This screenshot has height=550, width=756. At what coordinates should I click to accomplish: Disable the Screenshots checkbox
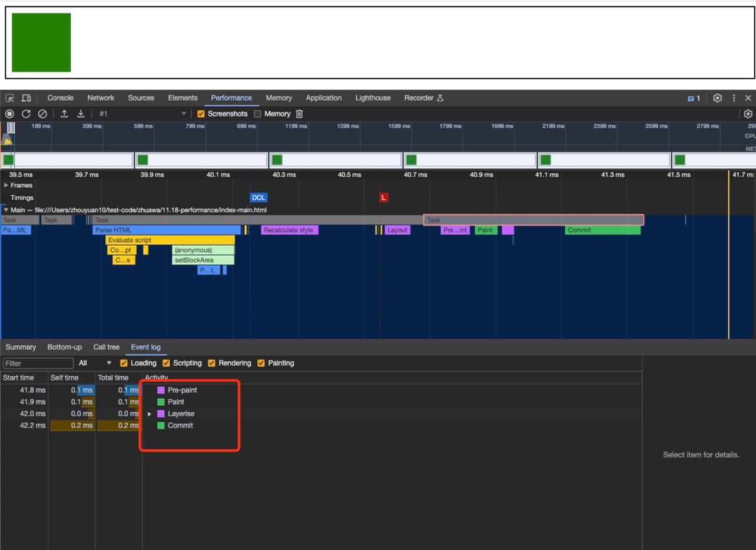(201, 114)
